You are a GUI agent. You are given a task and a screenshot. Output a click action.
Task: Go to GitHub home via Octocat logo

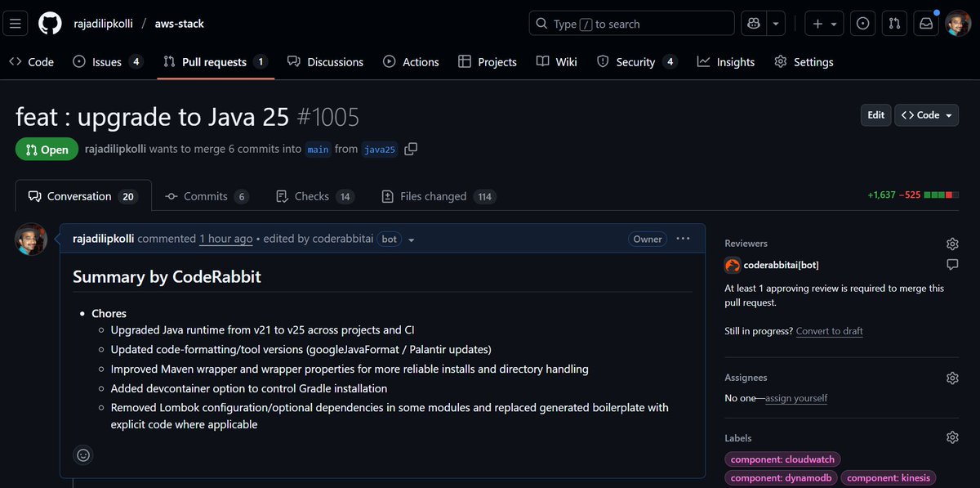click(x=50, y=24)
